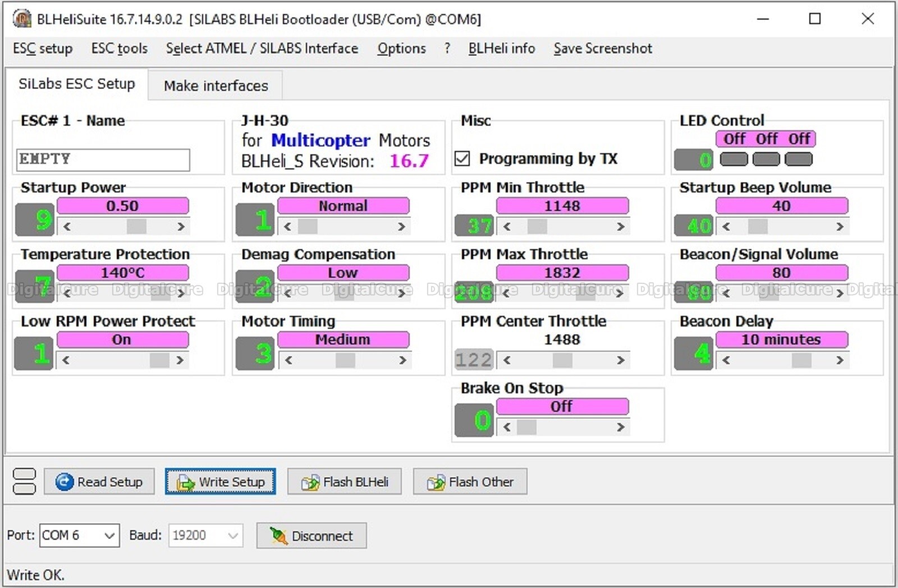Click the BLHeliSuite app icon in title bar
Screen dimensions: 898x588
coord(22,19)
